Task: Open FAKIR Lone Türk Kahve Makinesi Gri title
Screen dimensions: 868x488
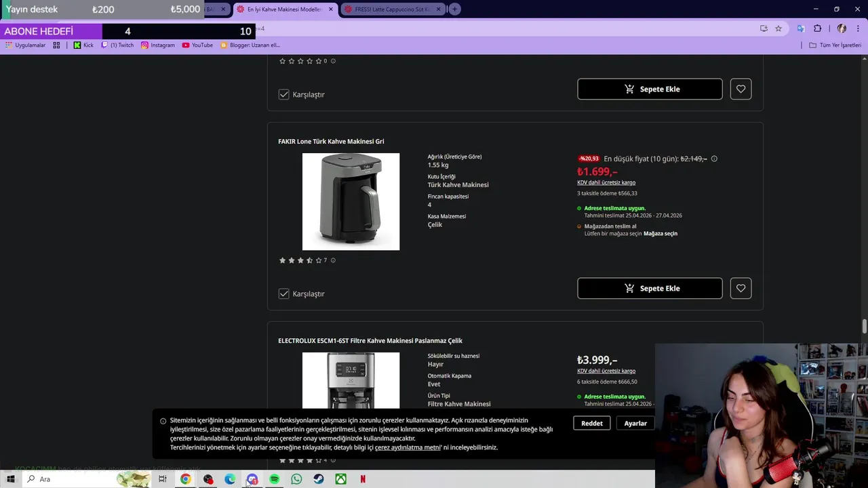Action: click(x=331, y=141)
